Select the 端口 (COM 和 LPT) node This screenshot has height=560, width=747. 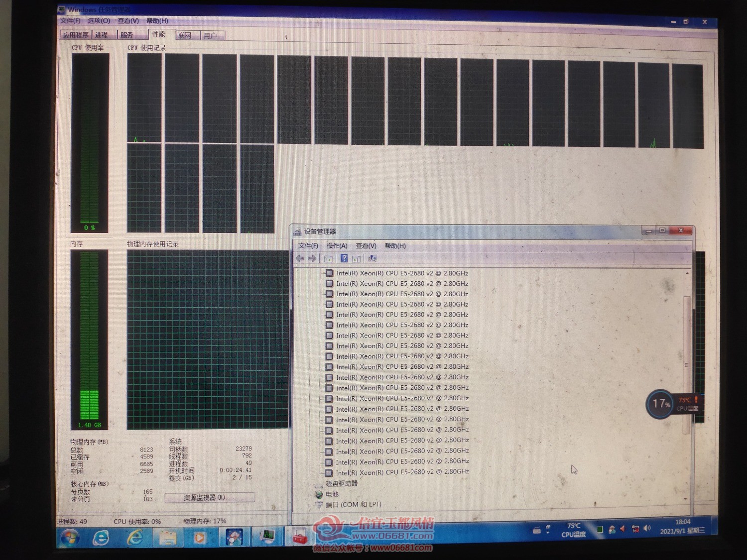354,504
